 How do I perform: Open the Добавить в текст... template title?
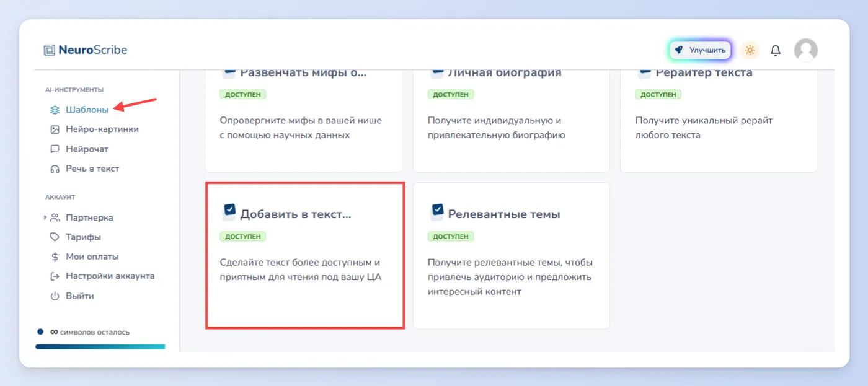[x=295, y=214]
